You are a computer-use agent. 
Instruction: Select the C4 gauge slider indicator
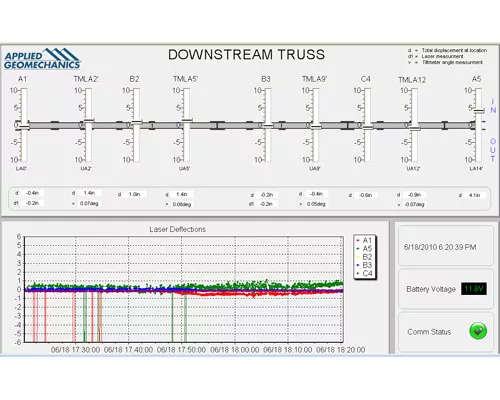point(368,127)
